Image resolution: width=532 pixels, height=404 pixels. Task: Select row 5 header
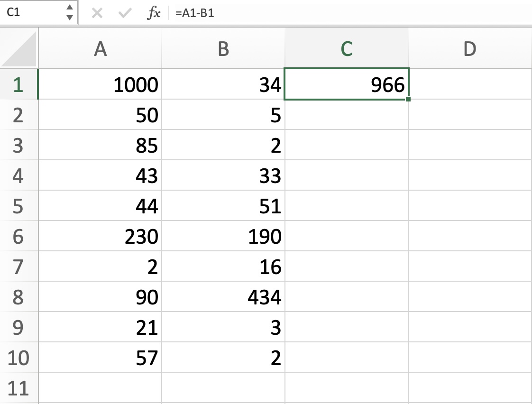18,206
